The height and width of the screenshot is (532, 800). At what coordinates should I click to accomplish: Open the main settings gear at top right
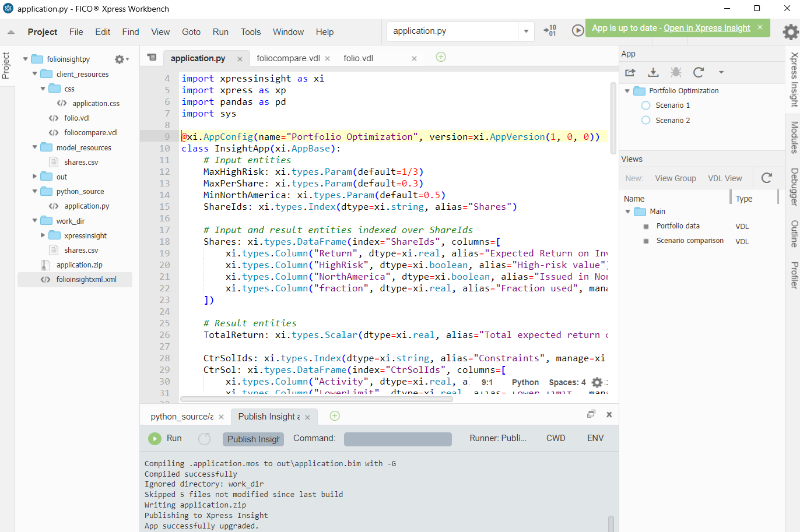point(790,31)
